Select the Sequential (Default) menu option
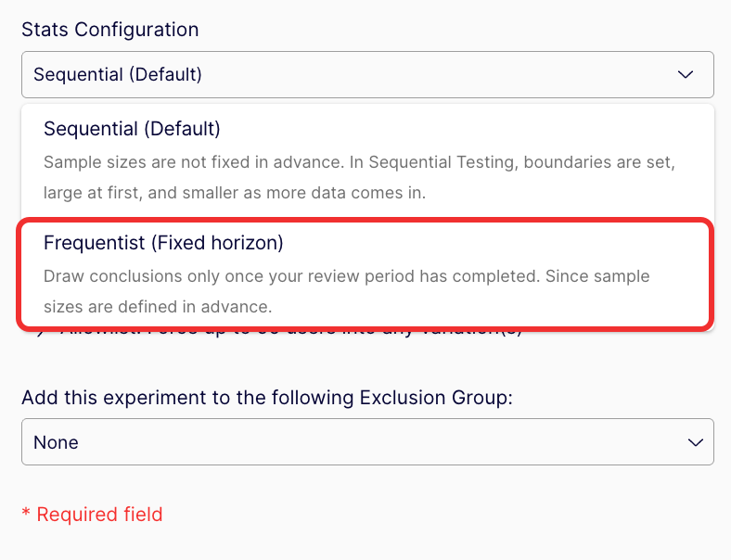This screenshot has width=731, height=560. [367, 160]
